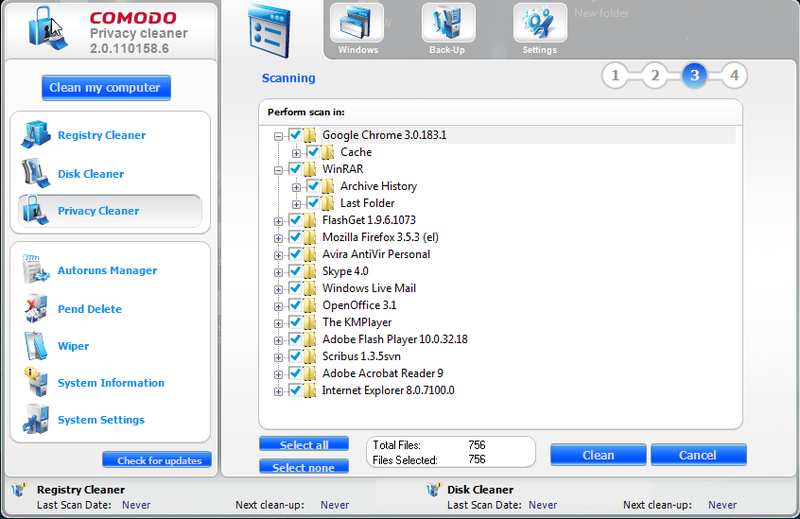Click the status bar Disk Cleaner icon

click(434, 490)
